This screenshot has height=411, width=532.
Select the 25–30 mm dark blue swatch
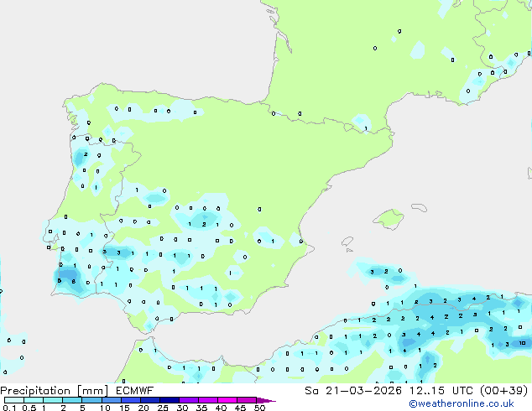[170, 400]
